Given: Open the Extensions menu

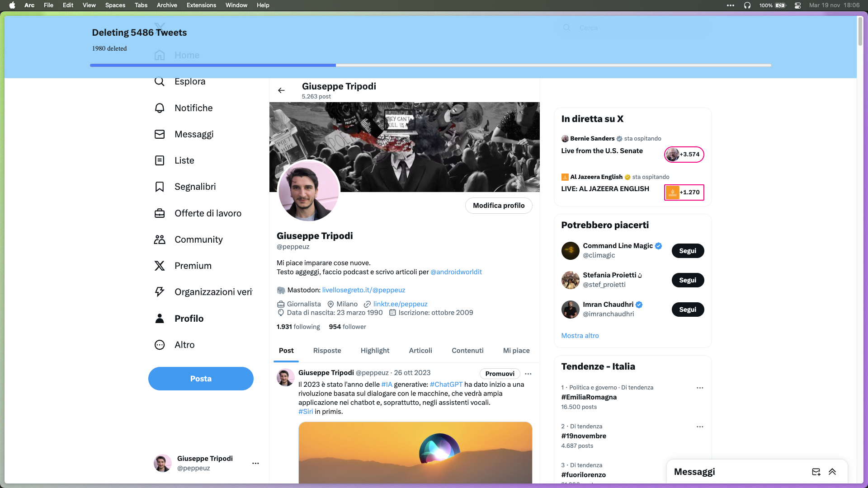Looking at the screenshot, I should point(201,5).
